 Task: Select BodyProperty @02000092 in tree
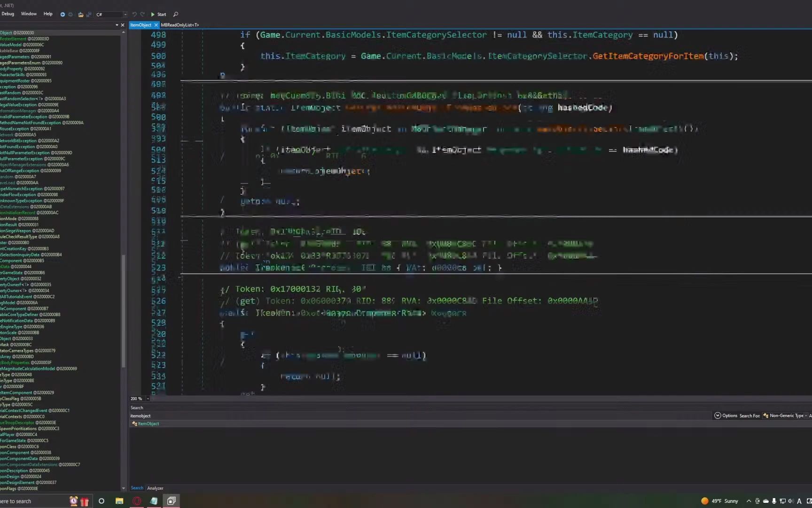(22, 69)
